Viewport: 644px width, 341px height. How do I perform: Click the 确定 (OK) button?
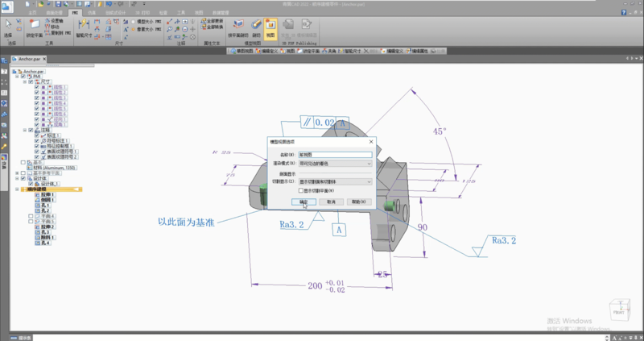303,202
